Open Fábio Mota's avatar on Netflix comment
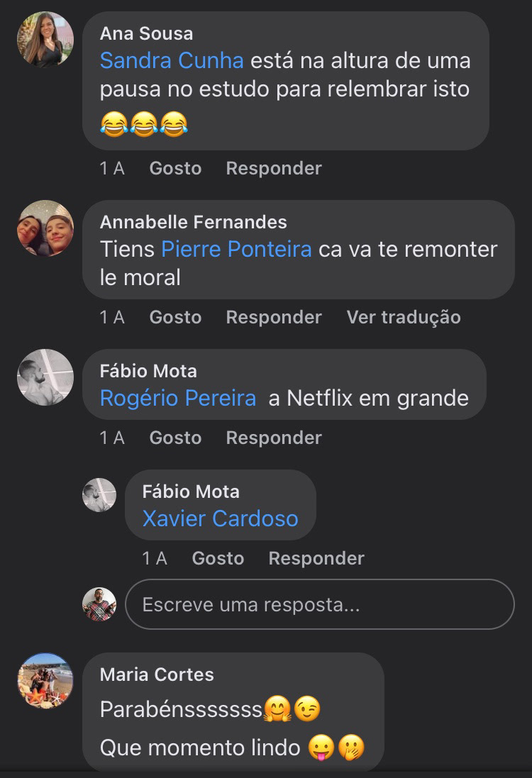This screenshot has width=532, height=778. (x=45, y=377)
